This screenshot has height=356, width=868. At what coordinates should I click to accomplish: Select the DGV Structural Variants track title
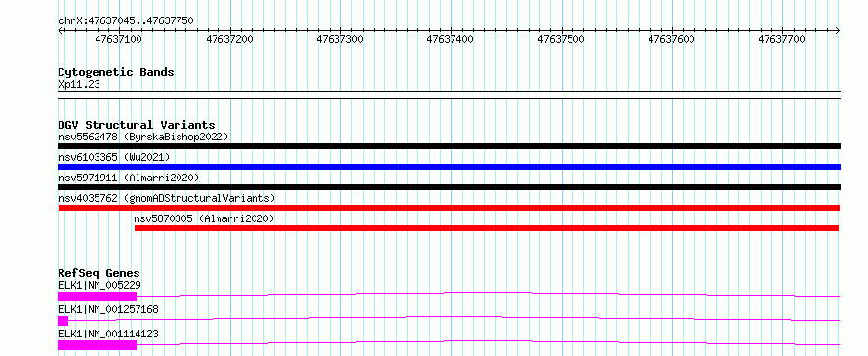[137, 125]
